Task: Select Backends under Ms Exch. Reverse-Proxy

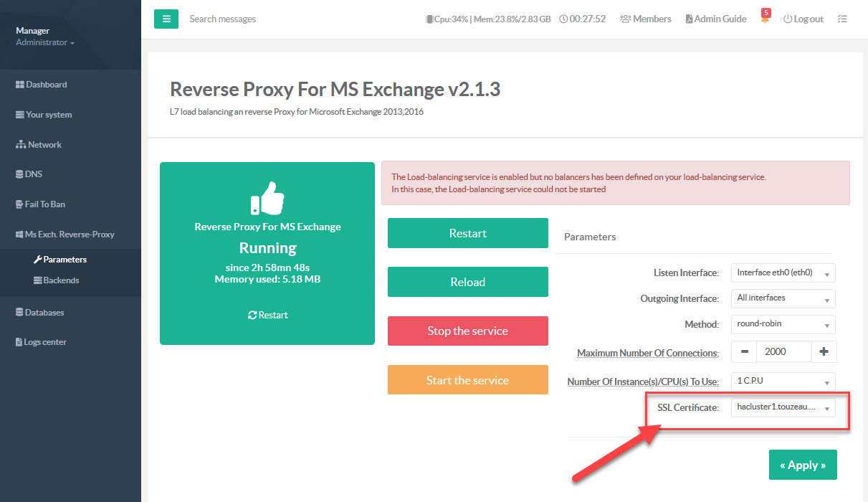Action: coord(60,280)
